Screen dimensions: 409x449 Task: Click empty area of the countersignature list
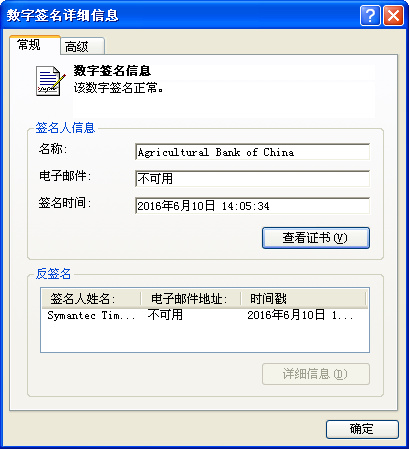tap(205, 337)
